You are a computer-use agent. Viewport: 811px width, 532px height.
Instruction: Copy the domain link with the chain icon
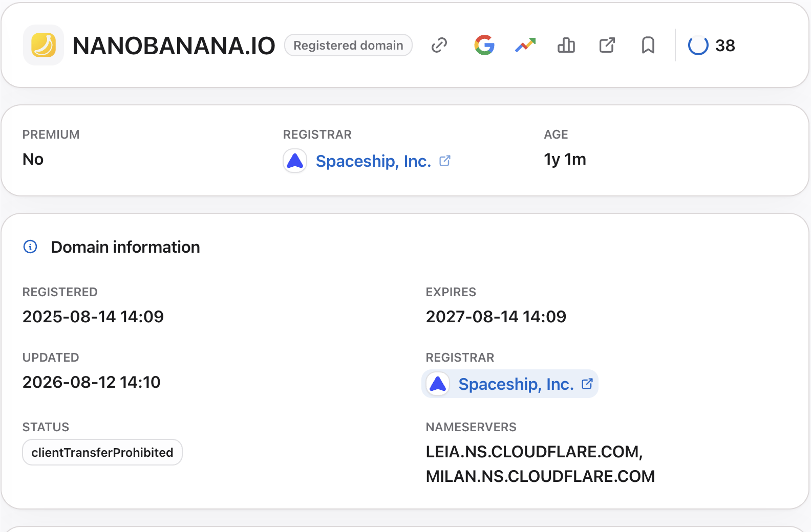tap(439, 45)
